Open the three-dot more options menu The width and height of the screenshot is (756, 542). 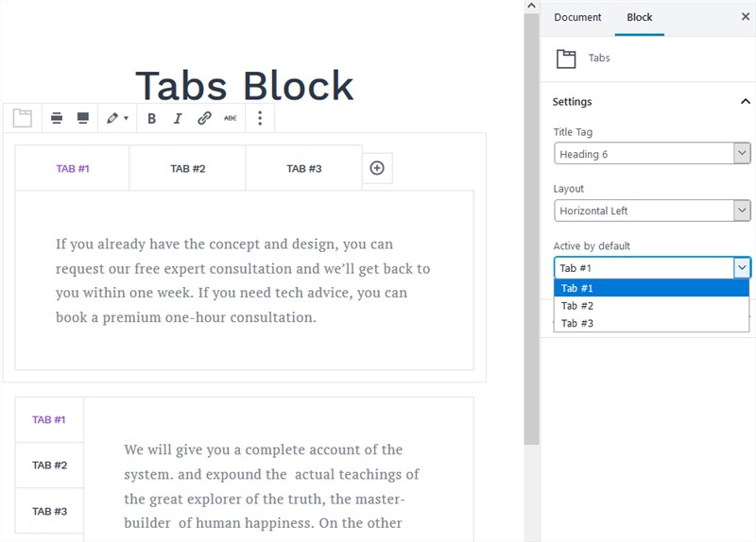(x=260, y=118)
